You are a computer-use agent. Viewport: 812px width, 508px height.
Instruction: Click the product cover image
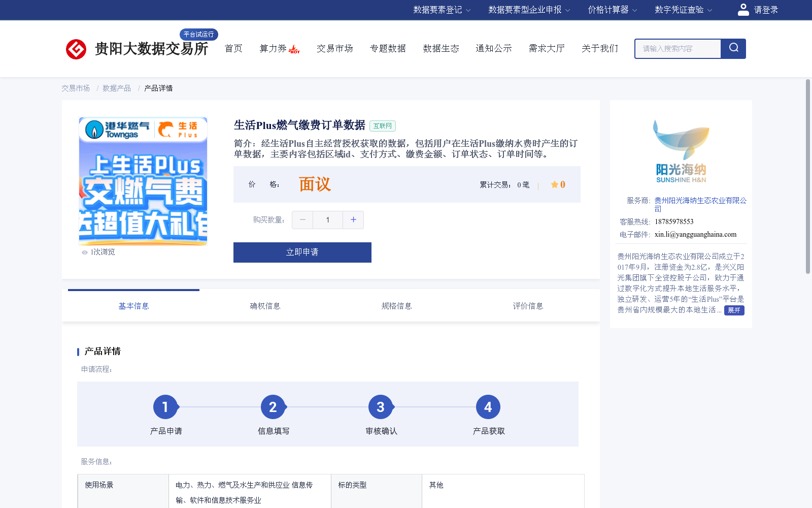[x=143, y=181]
